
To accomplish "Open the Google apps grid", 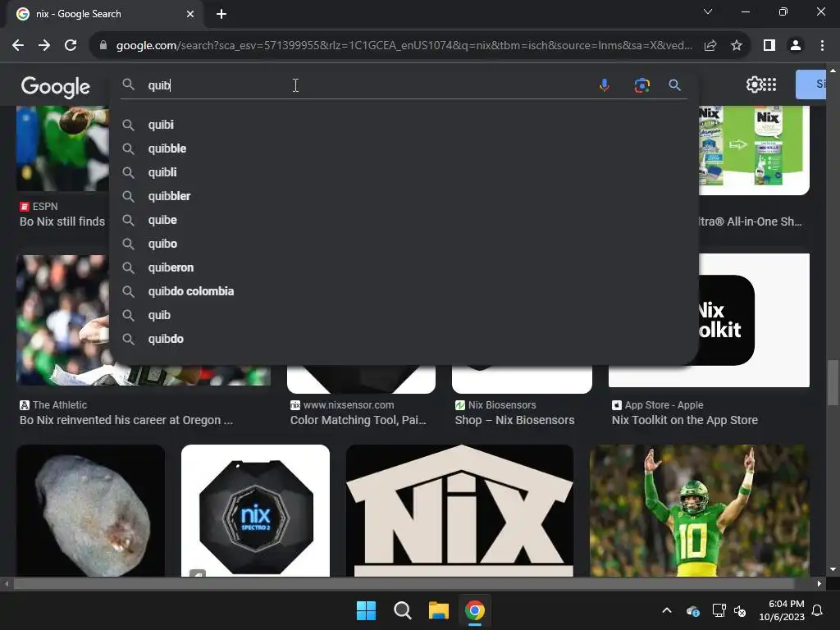I will point(769,84).
